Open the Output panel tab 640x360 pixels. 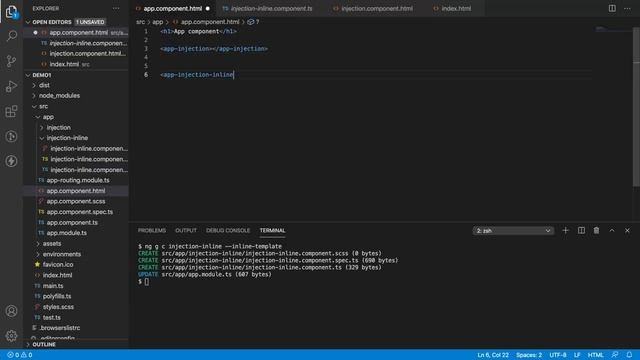tap(186, 231)
